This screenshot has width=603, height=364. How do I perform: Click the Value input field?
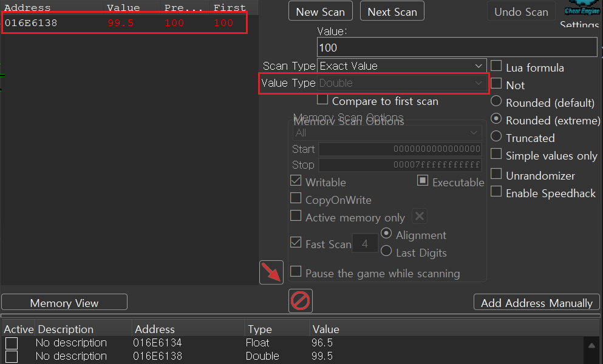coord(457,47)
